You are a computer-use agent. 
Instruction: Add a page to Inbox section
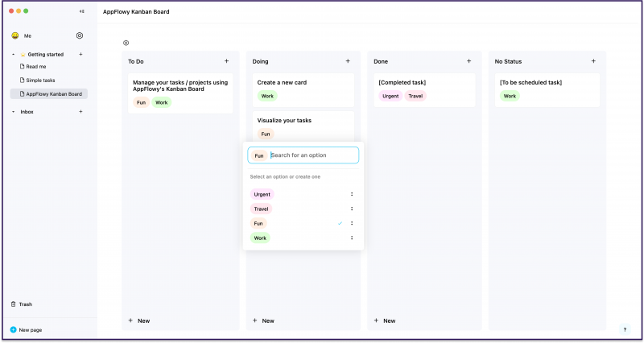coord(81,112)
